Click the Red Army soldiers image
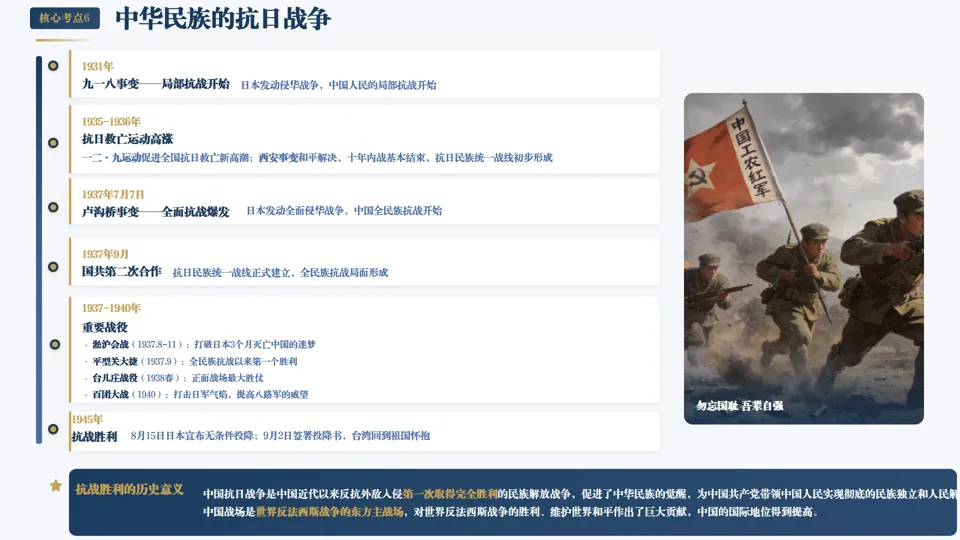Image resolution: width=960 pixels, height=540 pixels. pos(803,258)
